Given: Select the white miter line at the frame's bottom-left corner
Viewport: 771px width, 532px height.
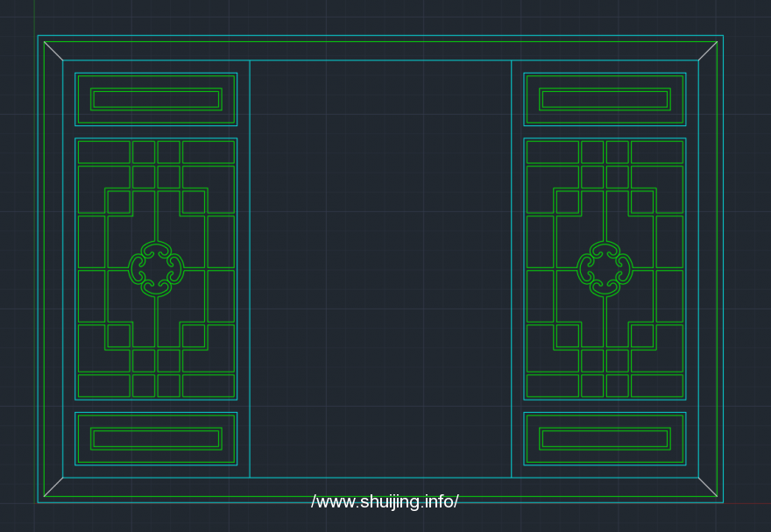Looking at the screenshot, I should pos(53,486).
